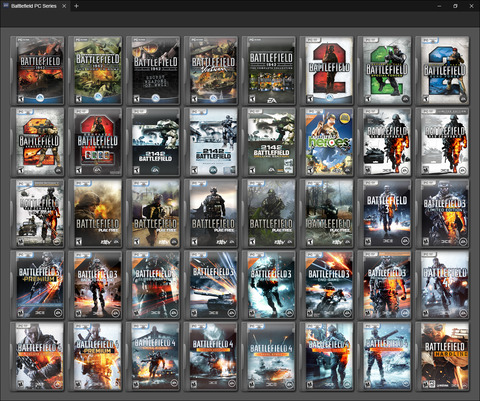Open the original Battlefield 1942 cover with burning tank

(x=37, y=70)
